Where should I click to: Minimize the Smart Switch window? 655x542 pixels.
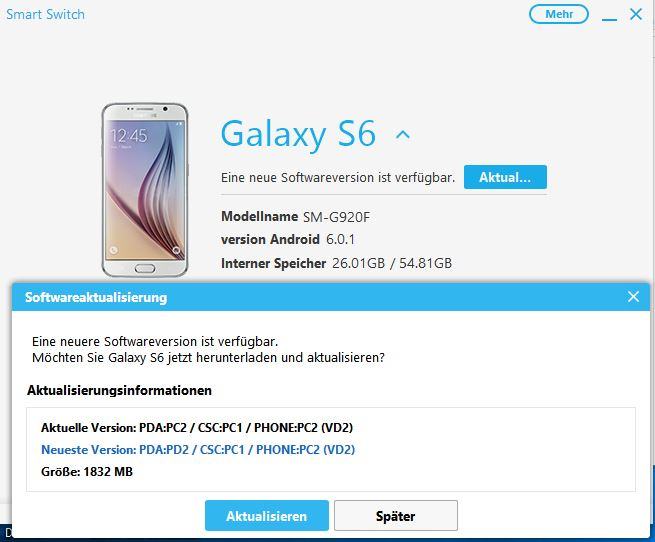(x=609, y=19)
